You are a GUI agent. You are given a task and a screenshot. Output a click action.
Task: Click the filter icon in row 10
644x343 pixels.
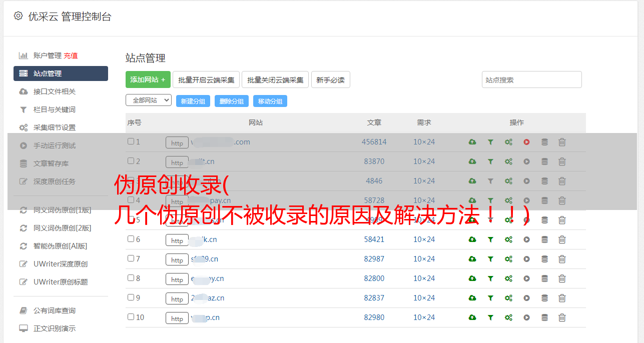[490, 317]
